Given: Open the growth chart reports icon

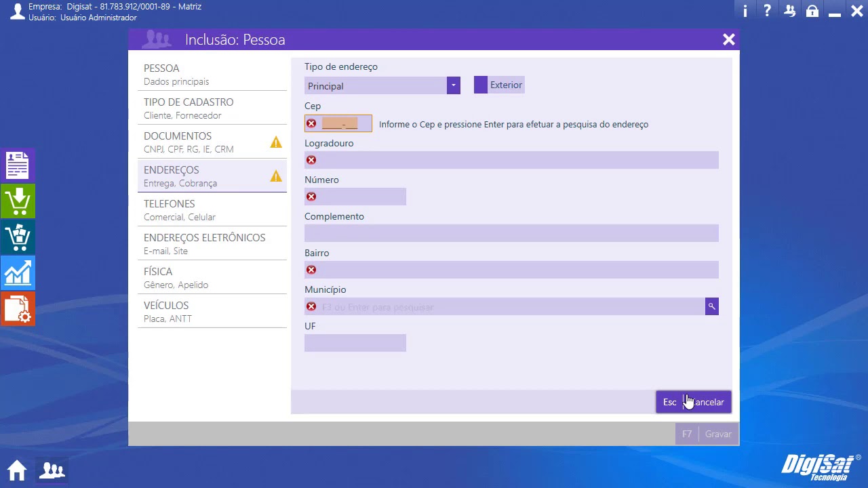Looking at the screenshot, I should [x=18, y=273].
